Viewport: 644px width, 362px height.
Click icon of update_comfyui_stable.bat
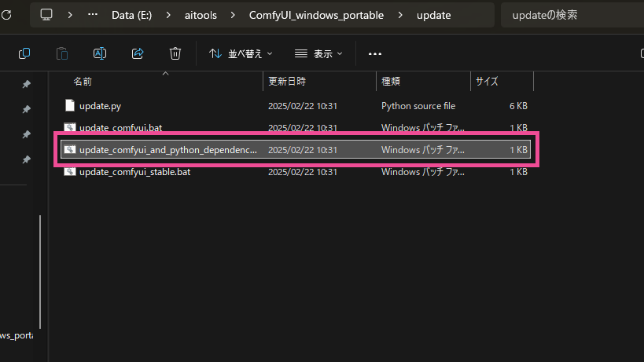(70, 171)
